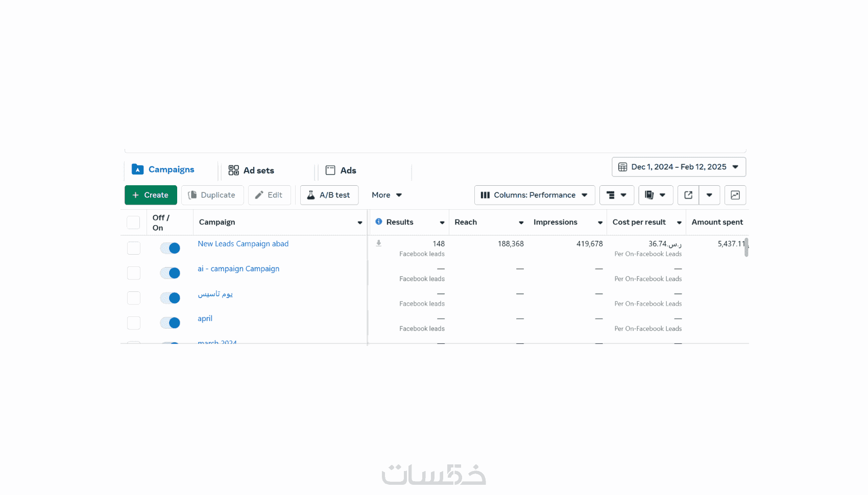This screenshot has height=495, width=868.
Task: Click the calendar icon in date range
Action: pos(622,167)
